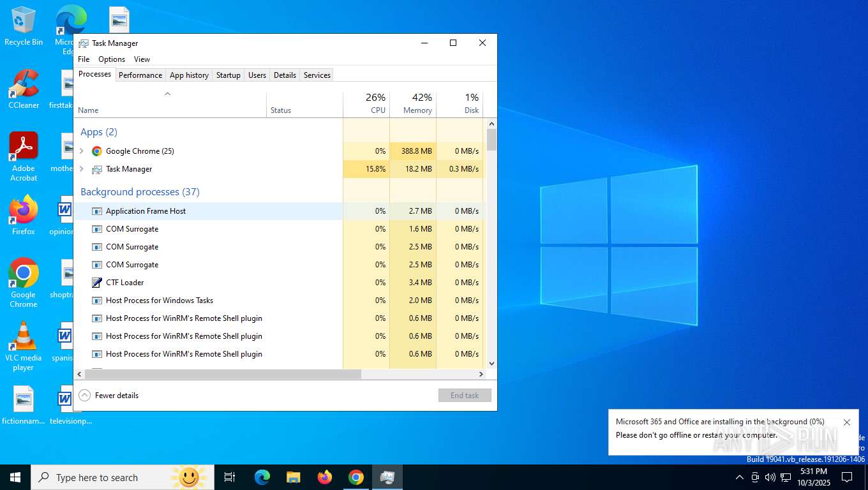Click the 15.8% Task Manager CPU value

pyautogui.click(x=366, y=169)
